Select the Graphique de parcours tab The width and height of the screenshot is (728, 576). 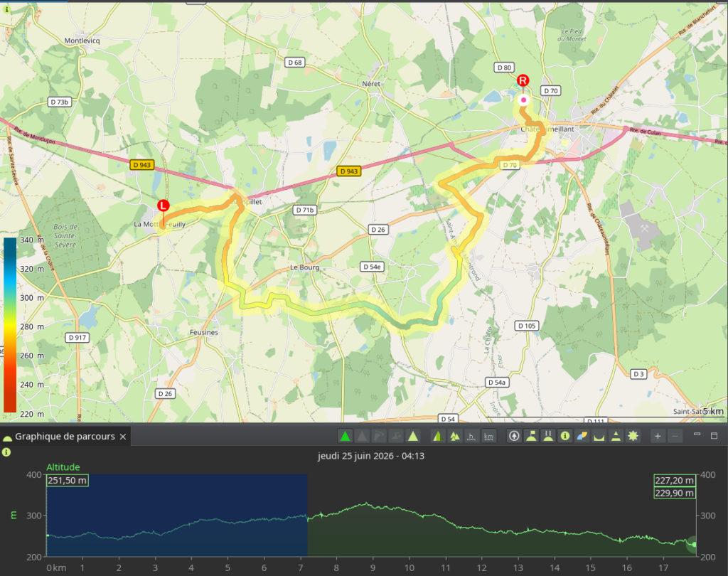pos(65,437)
